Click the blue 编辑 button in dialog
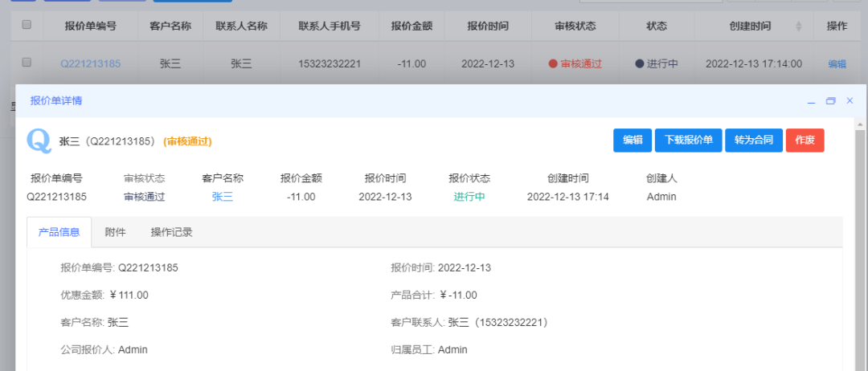This screenshot has height=371, width=868. [x=633, y=141]
